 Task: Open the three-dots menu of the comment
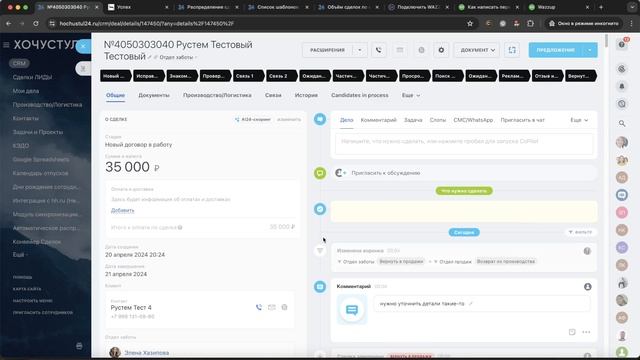tap(586, 332)
